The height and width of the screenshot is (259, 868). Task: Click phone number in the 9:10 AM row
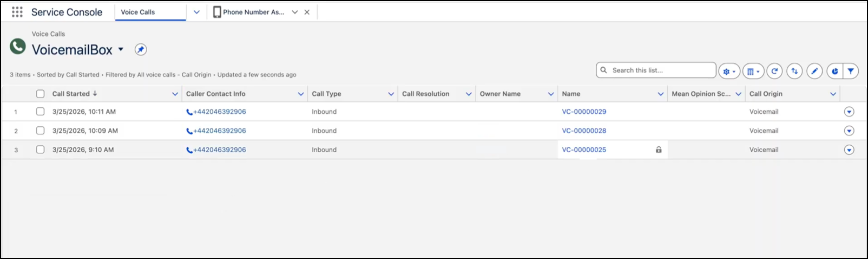220,150
